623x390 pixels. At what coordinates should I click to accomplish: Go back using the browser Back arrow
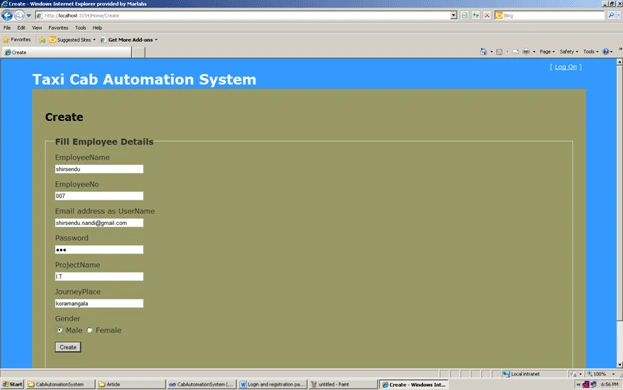click(7, 15)
